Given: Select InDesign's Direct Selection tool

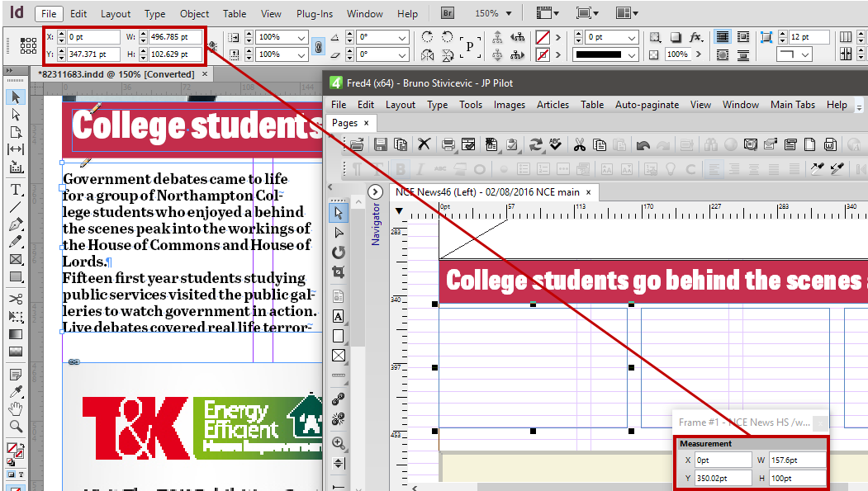Looking at the screenshot, I should click(x=16, y=115).
